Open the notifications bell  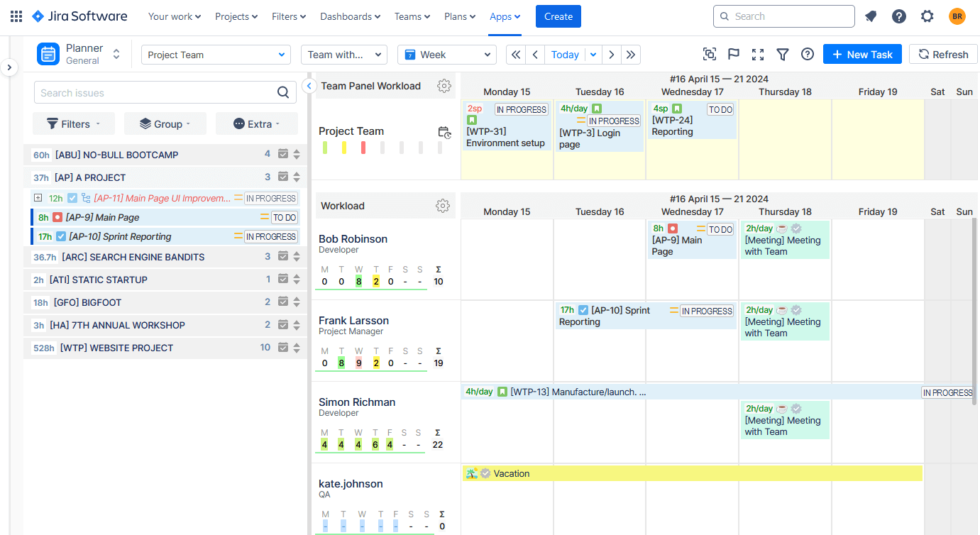(x=871, y=16)
